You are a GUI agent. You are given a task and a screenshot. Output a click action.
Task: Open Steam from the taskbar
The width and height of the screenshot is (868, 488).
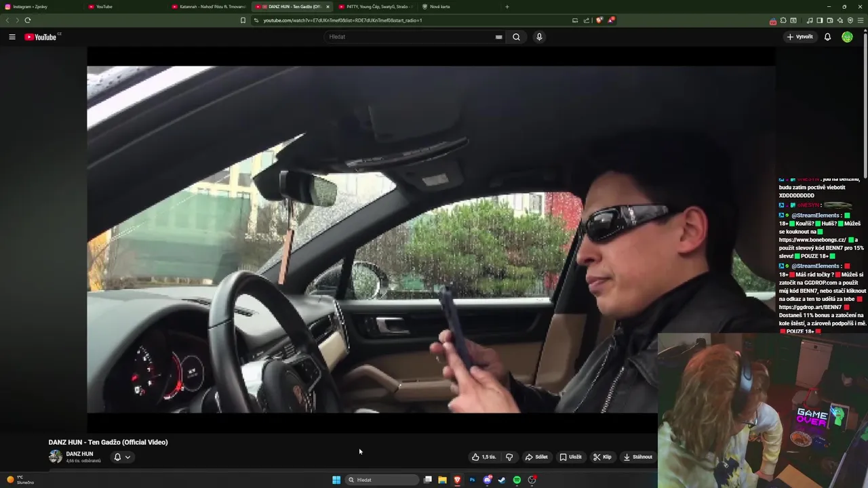pos(502,480)
